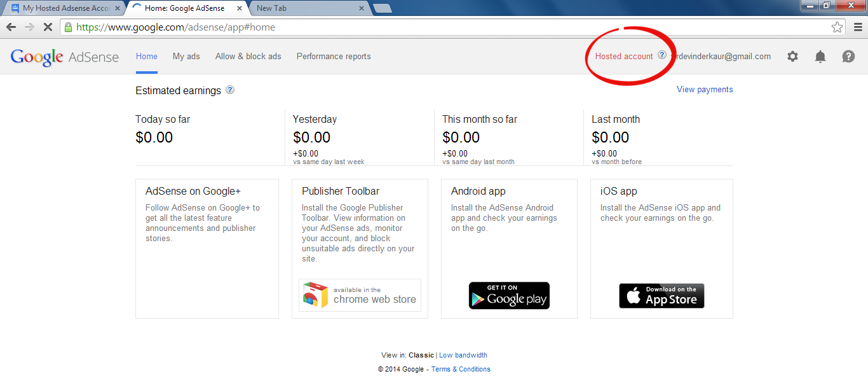868x383 pixels.
Task: Click the Android app card title
Action: tap(478, 191)
